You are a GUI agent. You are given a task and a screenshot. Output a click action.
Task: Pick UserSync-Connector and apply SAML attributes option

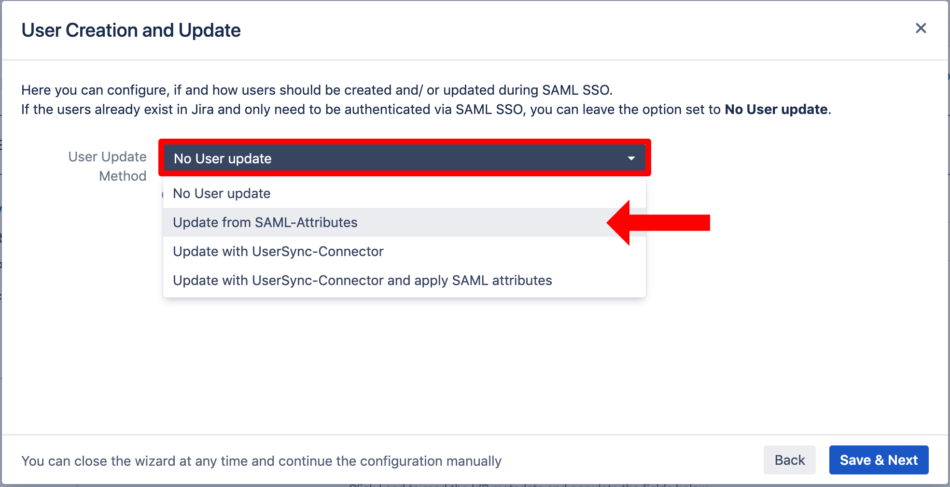click(404, 280)
